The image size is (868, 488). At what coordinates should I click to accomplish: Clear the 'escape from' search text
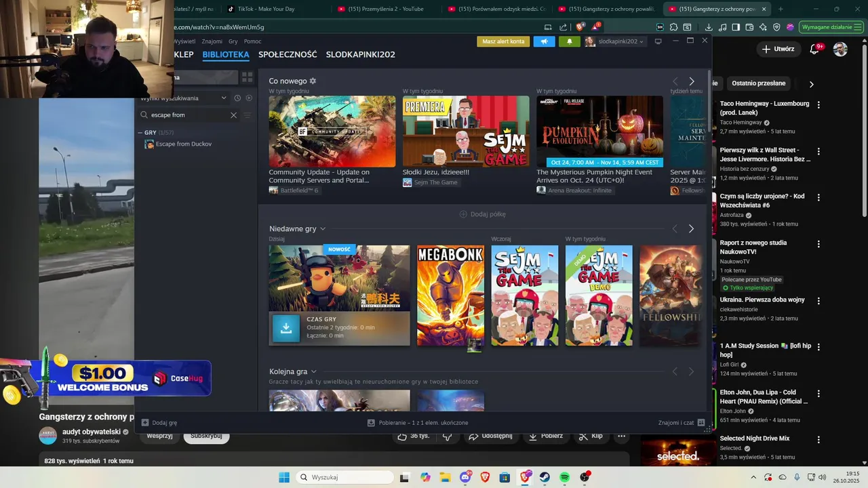233,115
